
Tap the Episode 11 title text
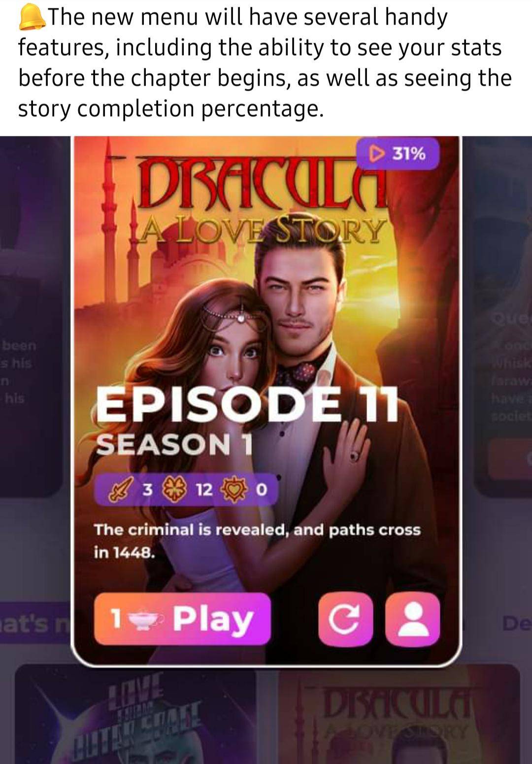[247, 404]
